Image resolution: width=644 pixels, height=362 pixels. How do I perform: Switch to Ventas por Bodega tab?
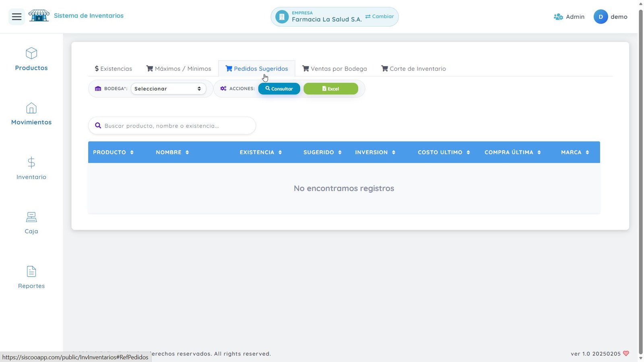pos(334,69)
